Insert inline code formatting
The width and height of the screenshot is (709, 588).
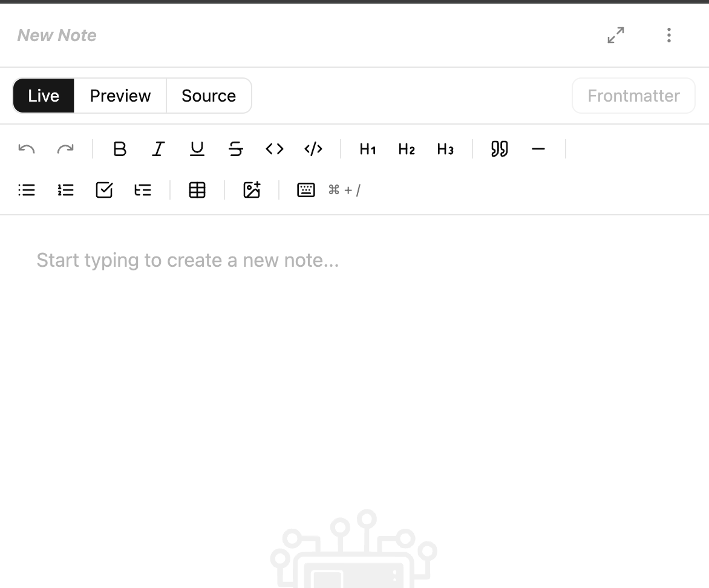(x=274, y=149)
